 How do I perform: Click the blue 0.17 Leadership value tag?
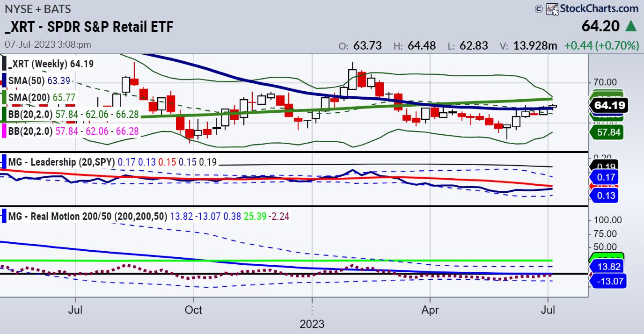(x=605, y=177)
